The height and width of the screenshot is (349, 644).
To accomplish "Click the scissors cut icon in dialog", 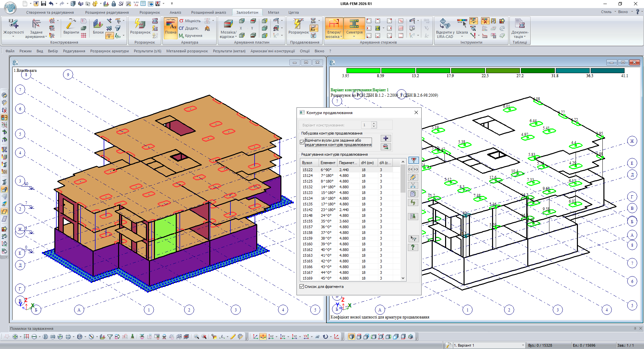I will pos(413,186).
